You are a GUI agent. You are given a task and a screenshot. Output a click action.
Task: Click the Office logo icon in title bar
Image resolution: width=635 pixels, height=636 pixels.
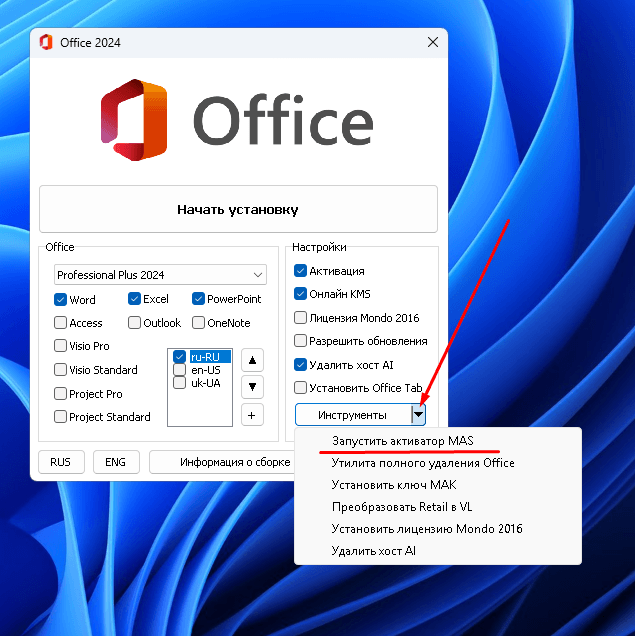pos(46,43)
